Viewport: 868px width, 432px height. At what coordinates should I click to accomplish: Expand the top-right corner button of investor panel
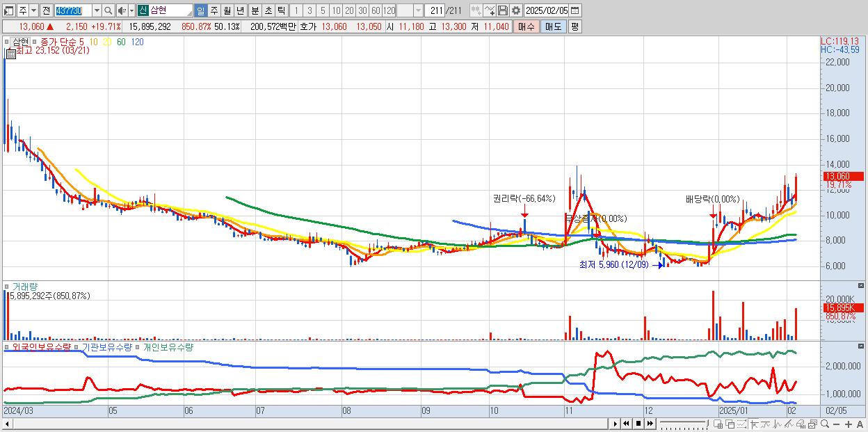click(x=862, y=346)
